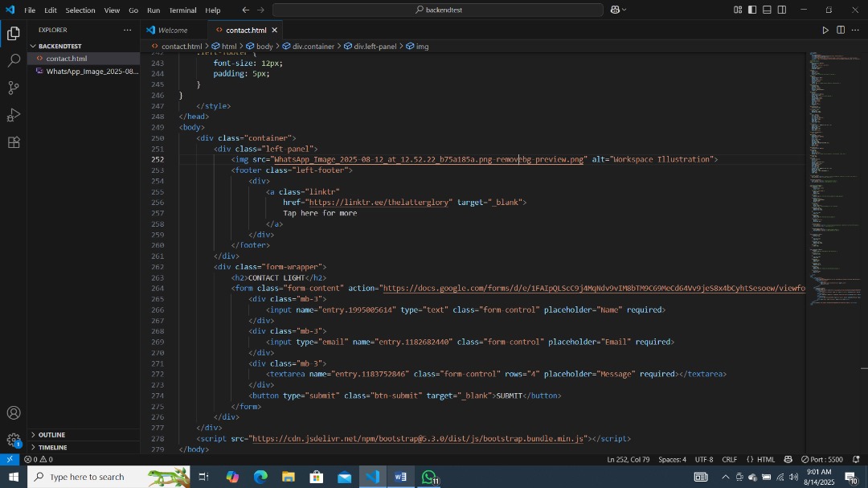
Task: Show errors and warnings in Problems panel
Action: [x=39, y=459]
